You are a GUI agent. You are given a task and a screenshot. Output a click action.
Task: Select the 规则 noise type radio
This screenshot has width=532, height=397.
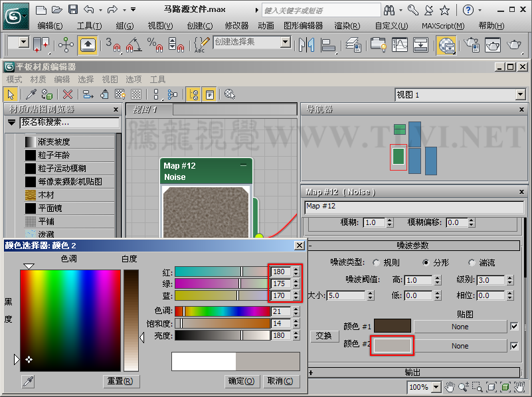click(376, 262)
